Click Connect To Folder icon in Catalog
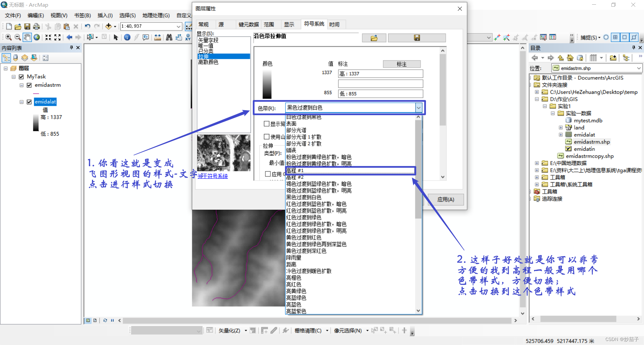Viewport: 644px width, 345px height. tap(613, 58)
